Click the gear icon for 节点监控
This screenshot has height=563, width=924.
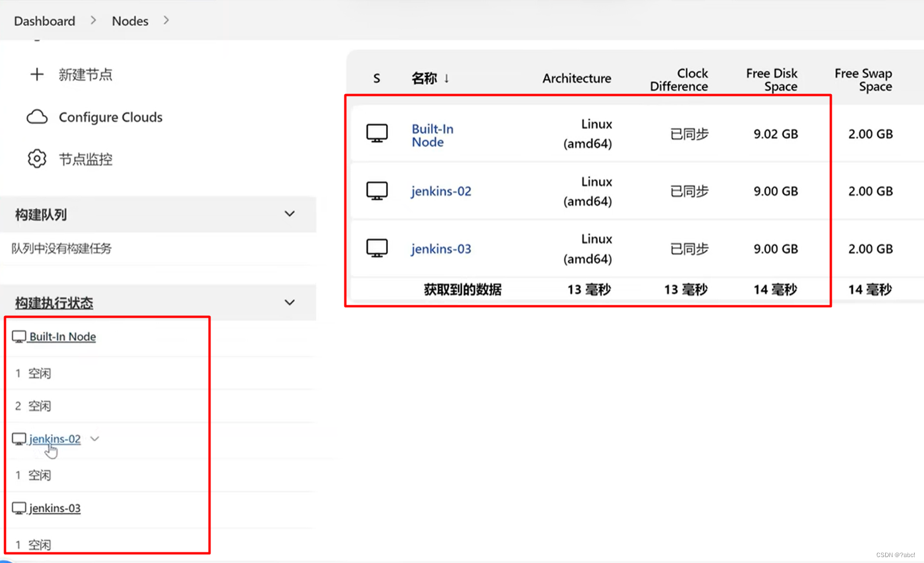tap(37, 159)
